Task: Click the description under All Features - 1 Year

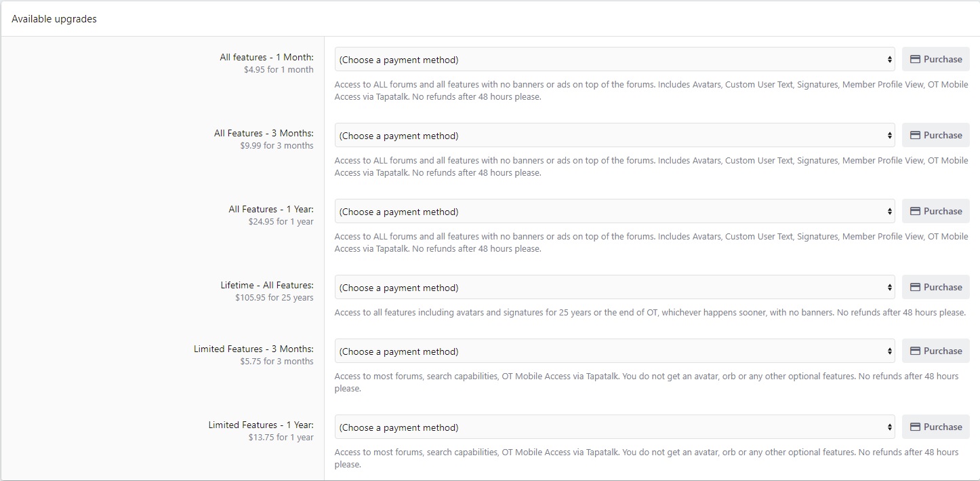Action: click(x=651, y=243)
